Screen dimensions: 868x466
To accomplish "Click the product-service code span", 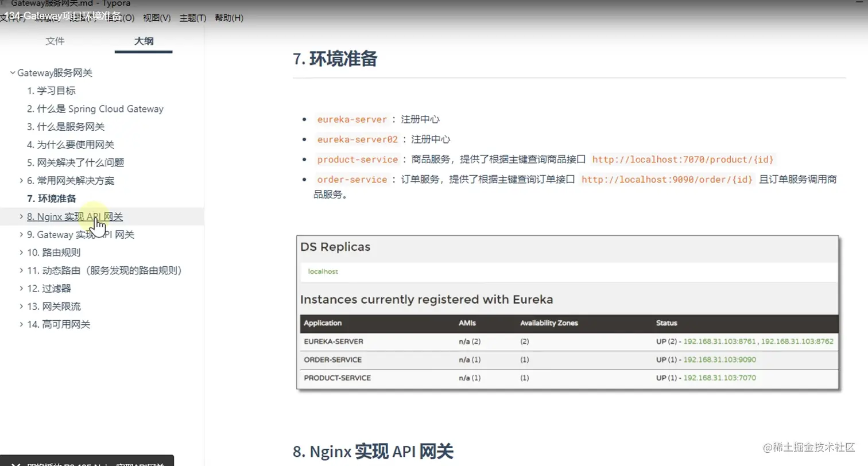I will (357, 160).
